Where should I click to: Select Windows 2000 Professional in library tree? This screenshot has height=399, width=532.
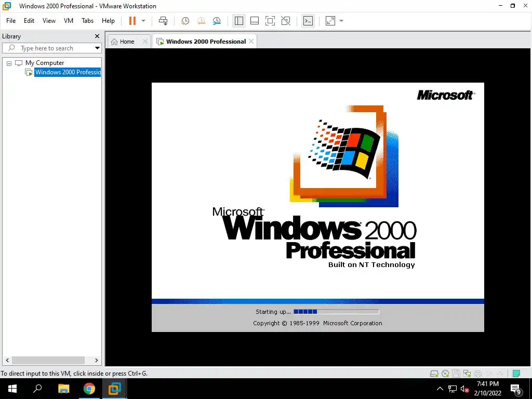68,72
